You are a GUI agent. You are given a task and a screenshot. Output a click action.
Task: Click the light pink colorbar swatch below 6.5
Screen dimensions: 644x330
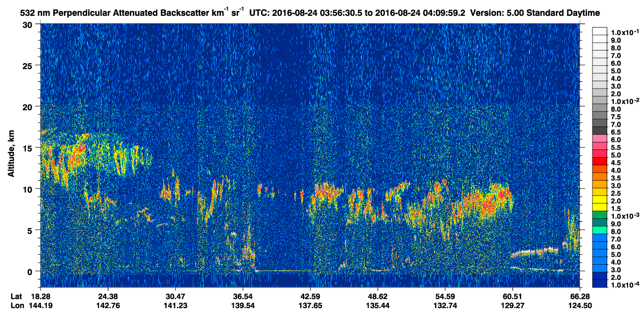[x=600, y=138]
